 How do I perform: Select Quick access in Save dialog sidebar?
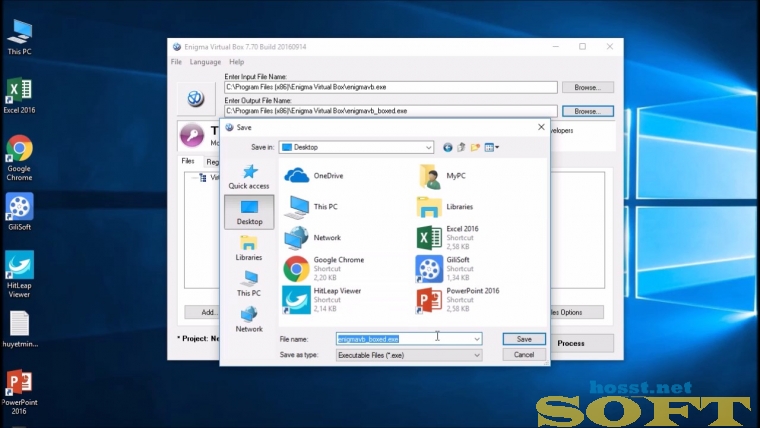[249, 176]
